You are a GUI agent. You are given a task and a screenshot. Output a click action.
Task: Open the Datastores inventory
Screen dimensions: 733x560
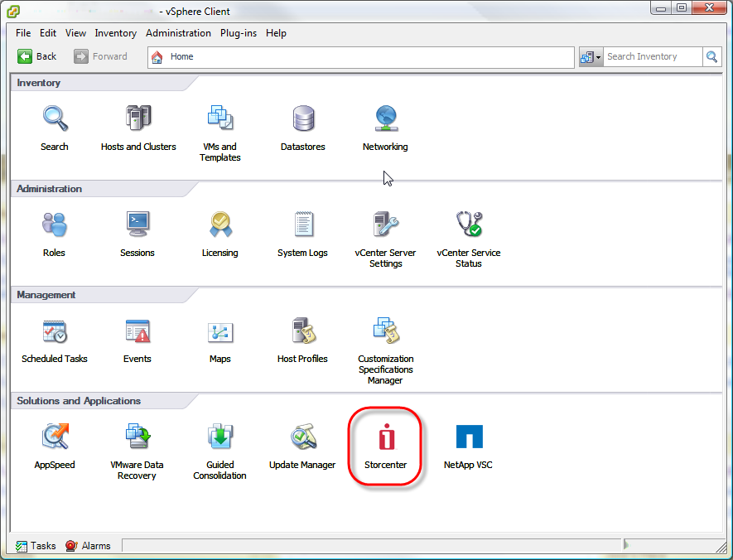303,118
